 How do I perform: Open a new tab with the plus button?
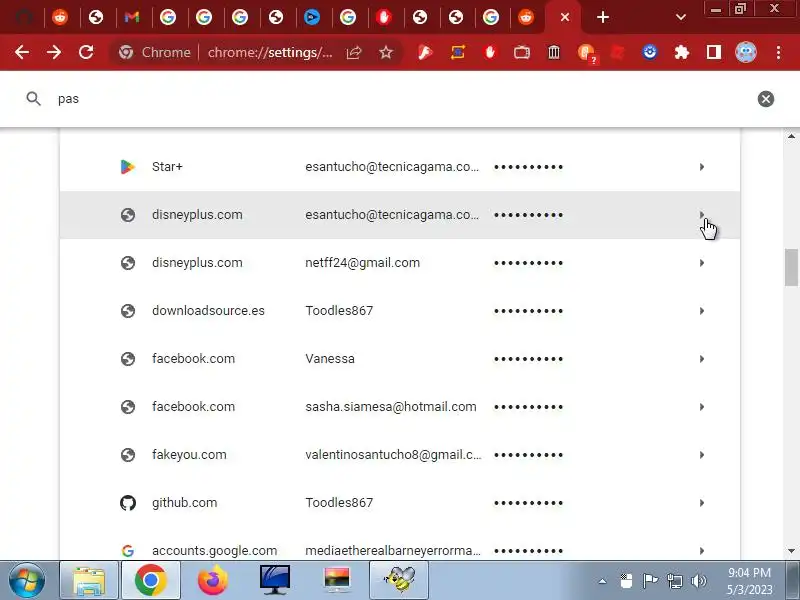pos(603,17)
